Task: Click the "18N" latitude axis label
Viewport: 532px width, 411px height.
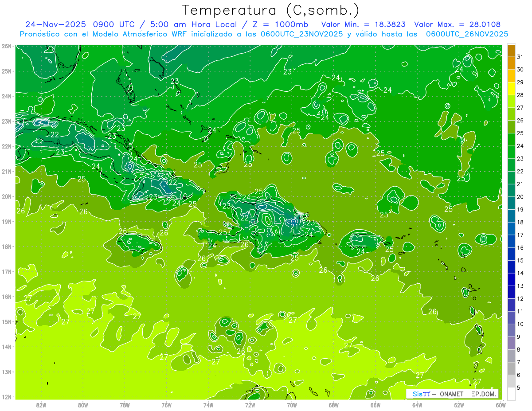Action: pos(7,247)
